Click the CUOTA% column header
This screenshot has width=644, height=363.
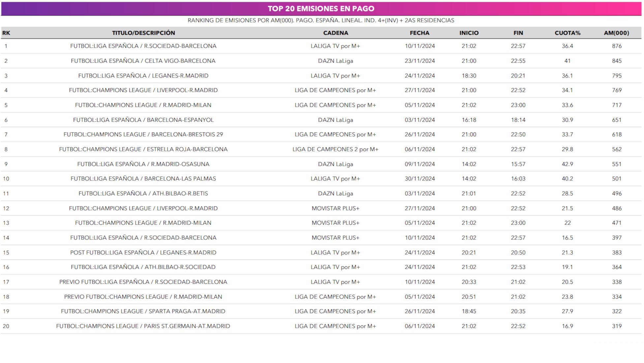(x=567, y=33)
